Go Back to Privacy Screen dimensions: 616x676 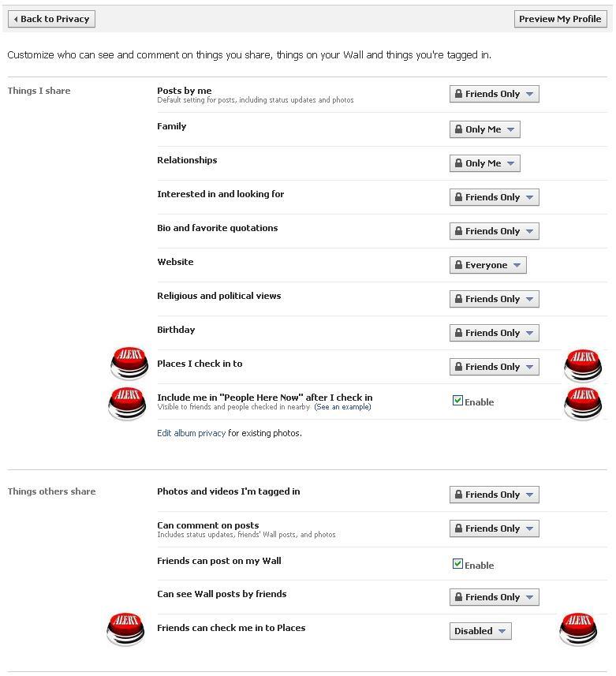51,19
